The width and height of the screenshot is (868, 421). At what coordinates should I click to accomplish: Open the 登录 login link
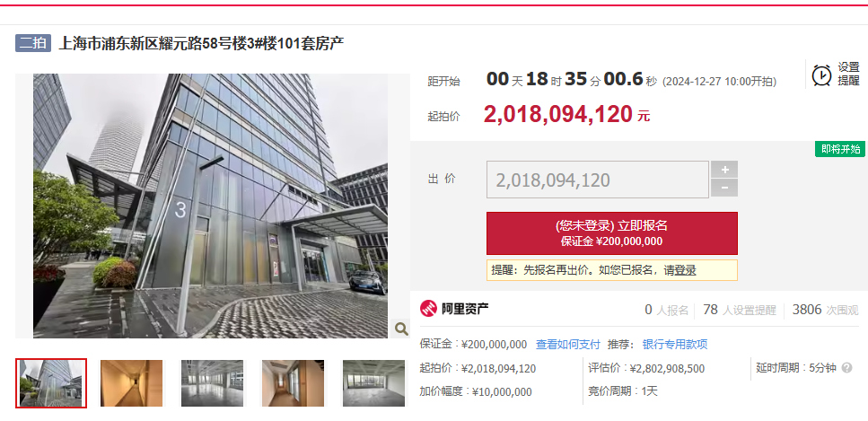tap(685, 270)
